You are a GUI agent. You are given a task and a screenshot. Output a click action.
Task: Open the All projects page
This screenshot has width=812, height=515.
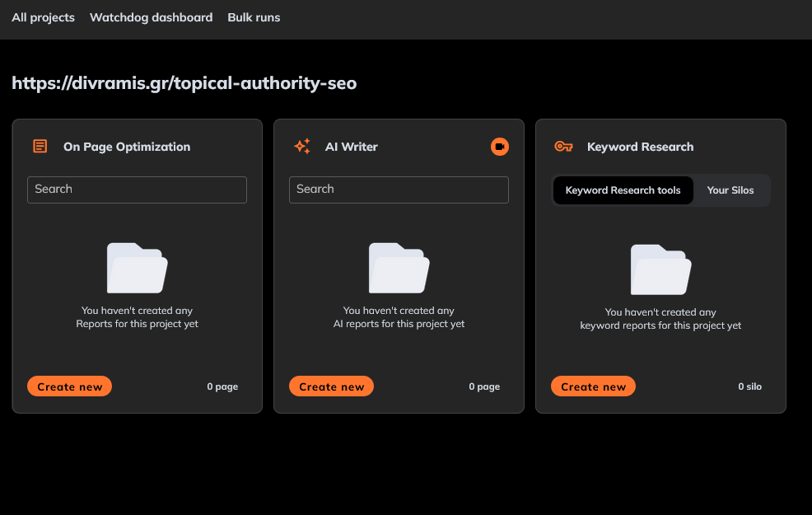[x=43, y=17]
